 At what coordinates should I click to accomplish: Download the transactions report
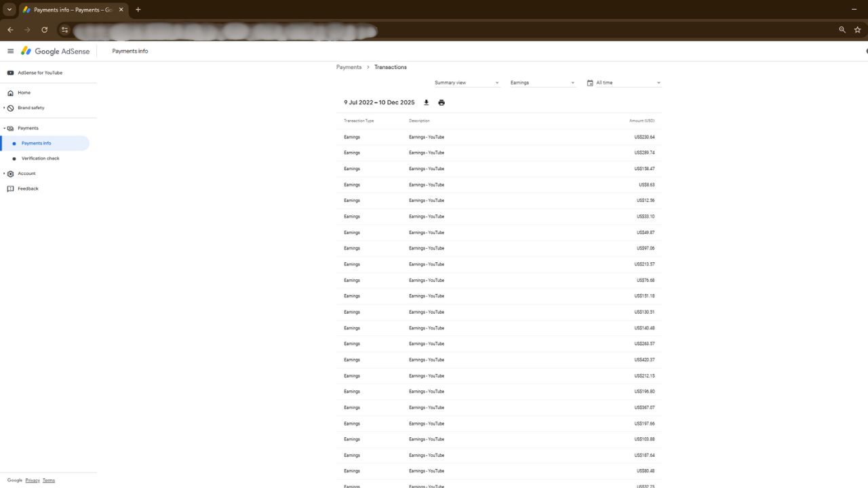[x=426, y=102]
